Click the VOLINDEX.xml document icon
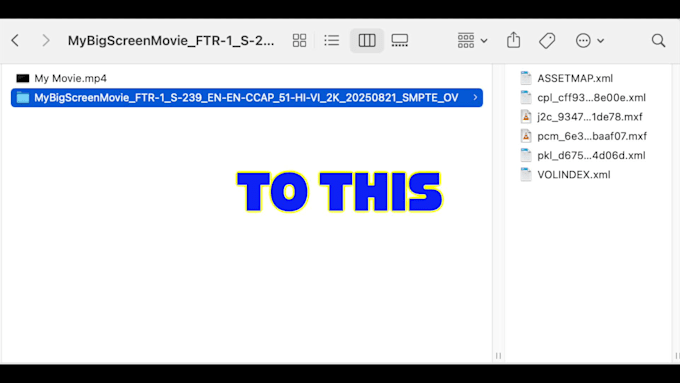Viewport: 680px width, 383px height. (x=526, y=174)
